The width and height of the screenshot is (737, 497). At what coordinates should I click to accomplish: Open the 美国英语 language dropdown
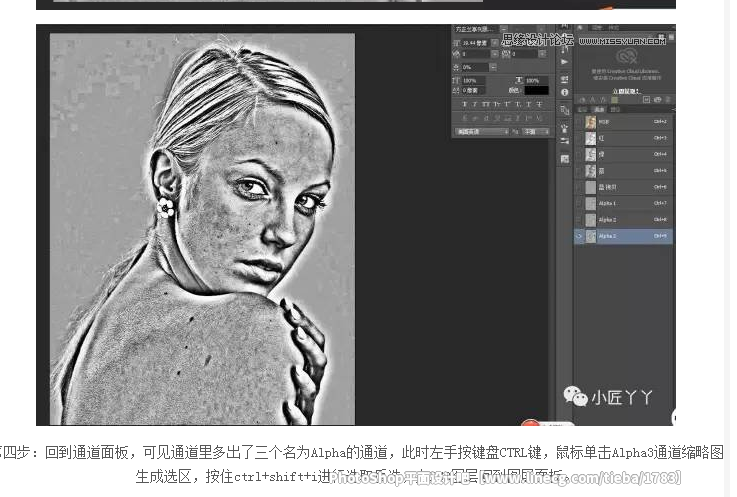(482, 132)
